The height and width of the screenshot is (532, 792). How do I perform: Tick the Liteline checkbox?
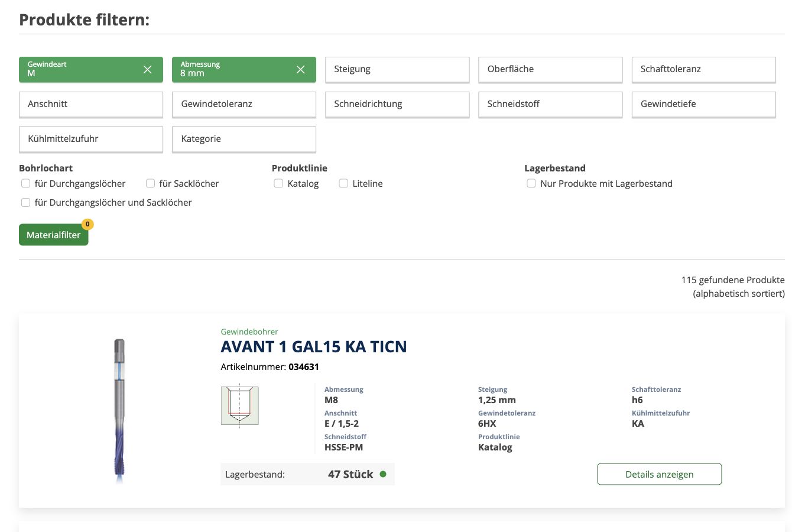coord(343,183)
